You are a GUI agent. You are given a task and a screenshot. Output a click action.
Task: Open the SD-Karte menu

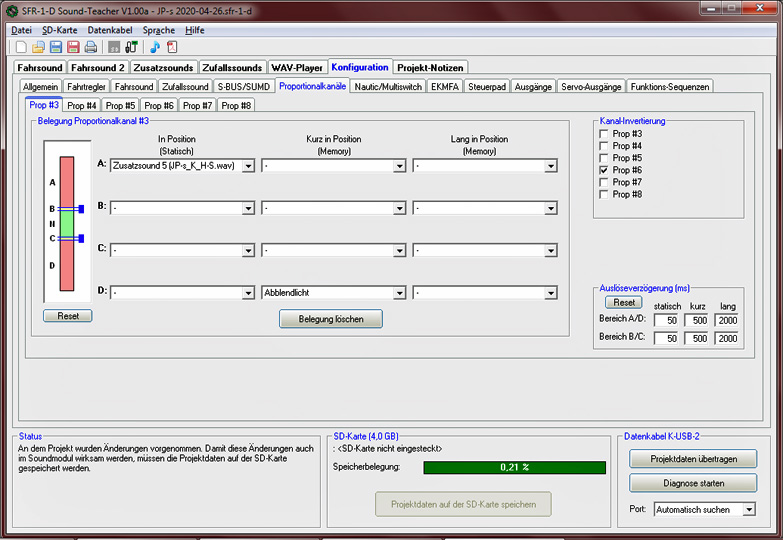(x=59, y=30)
